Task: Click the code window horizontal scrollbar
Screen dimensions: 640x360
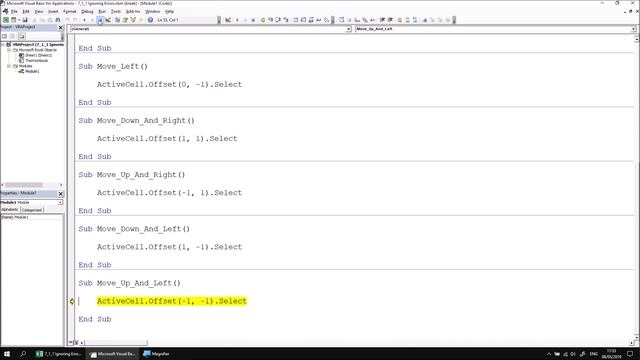Action: 116,343
